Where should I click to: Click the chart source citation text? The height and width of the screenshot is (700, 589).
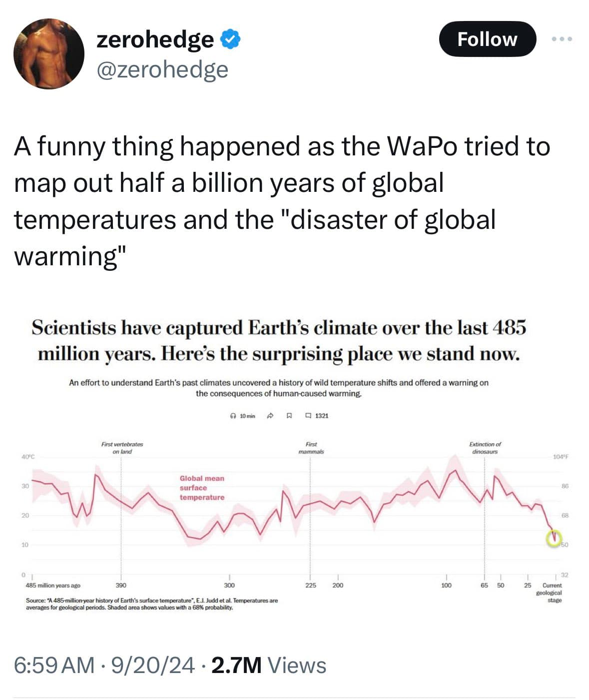point(151,604)
